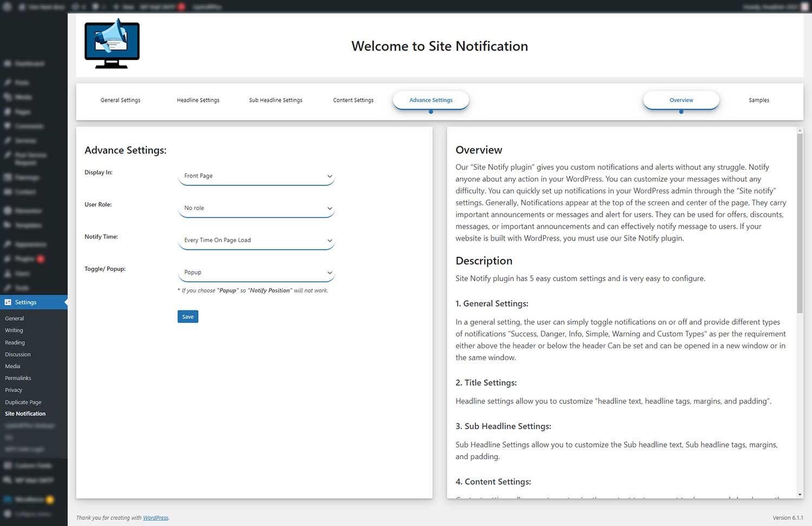
Task: Click the Overview panel scroll-down arrow
Action: coord(800,494)
